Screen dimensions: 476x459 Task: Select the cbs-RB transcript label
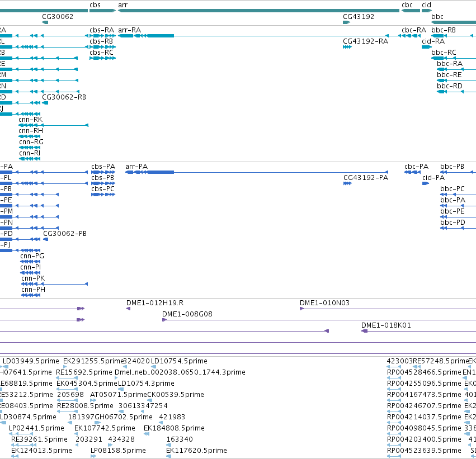click(101, 41)
